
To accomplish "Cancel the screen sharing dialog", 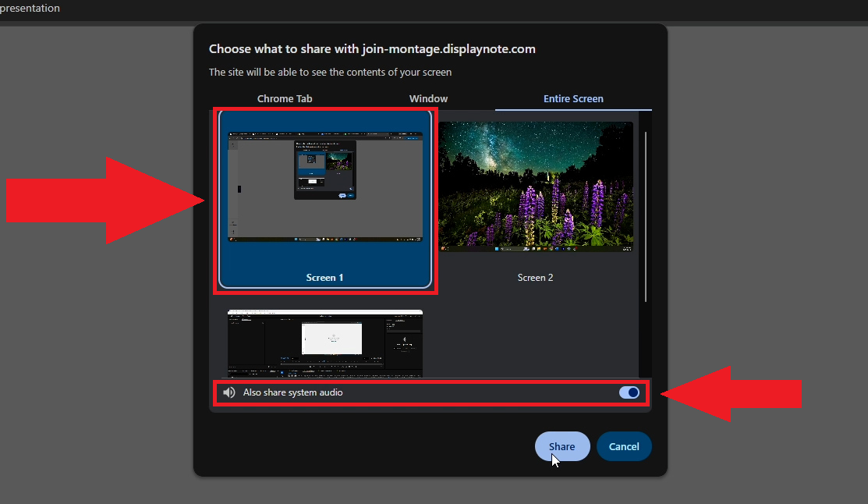I will click(x=624, y=446).
